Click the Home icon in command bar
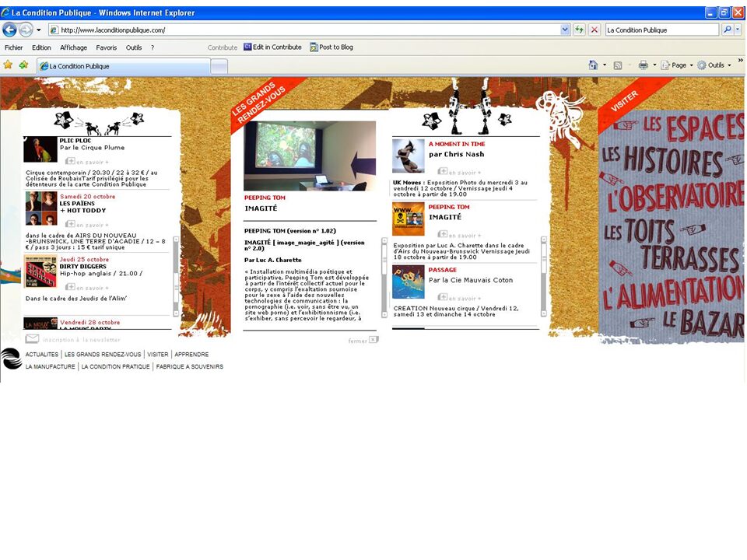The width and height of the screenshot is (747, 560). 593,65
